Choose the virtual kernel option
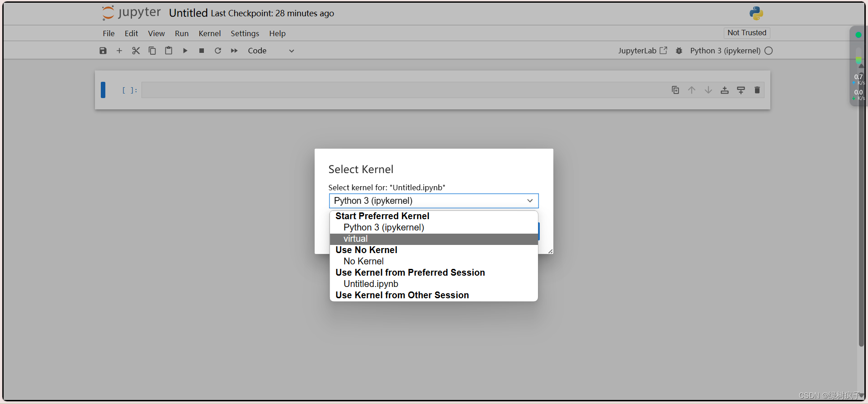Screen dimensions: 868x404 [434, 239]
